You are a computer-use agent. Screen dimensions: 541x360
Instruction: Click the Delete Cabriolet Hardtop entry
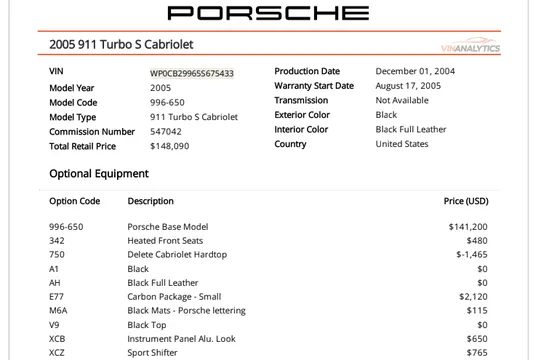pyautogui.click(x=177, y=254)
